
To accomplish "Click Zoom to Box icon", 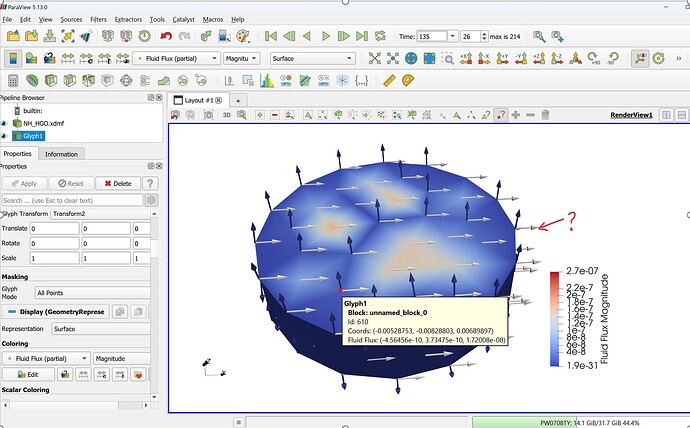I will pyautogui.click(x=448, y=58).
